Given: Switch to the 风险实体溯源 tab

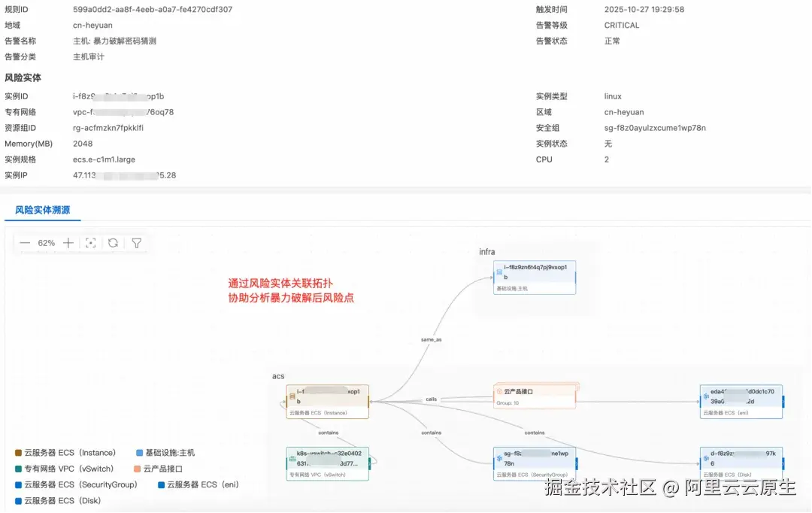Looking at the screenshot, I should click(x=42, y=210).
